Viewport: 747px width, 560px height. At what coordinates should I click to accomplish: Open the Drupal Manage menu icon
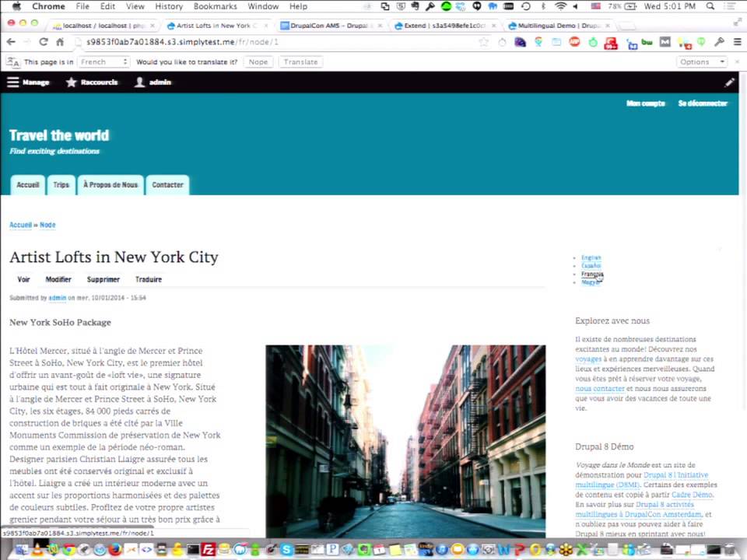(x=13, y=82)
